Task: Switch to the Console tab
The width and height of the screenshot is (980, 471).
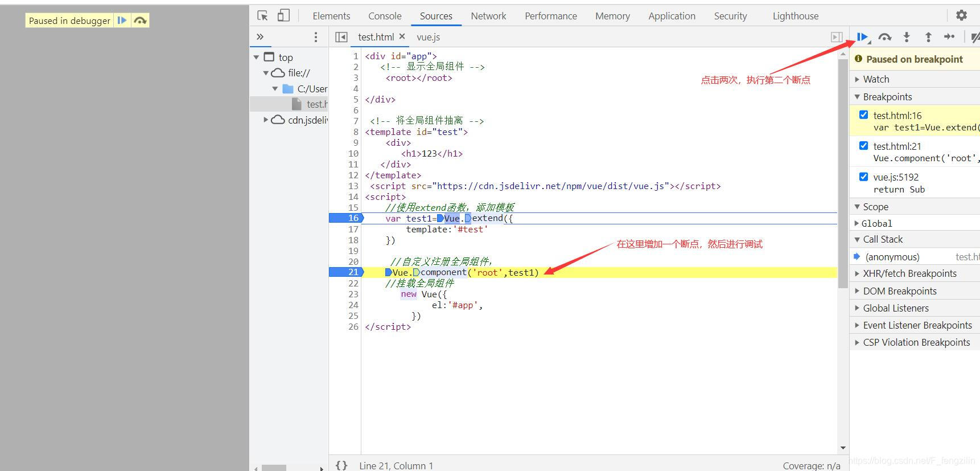Action: (385, 16)
